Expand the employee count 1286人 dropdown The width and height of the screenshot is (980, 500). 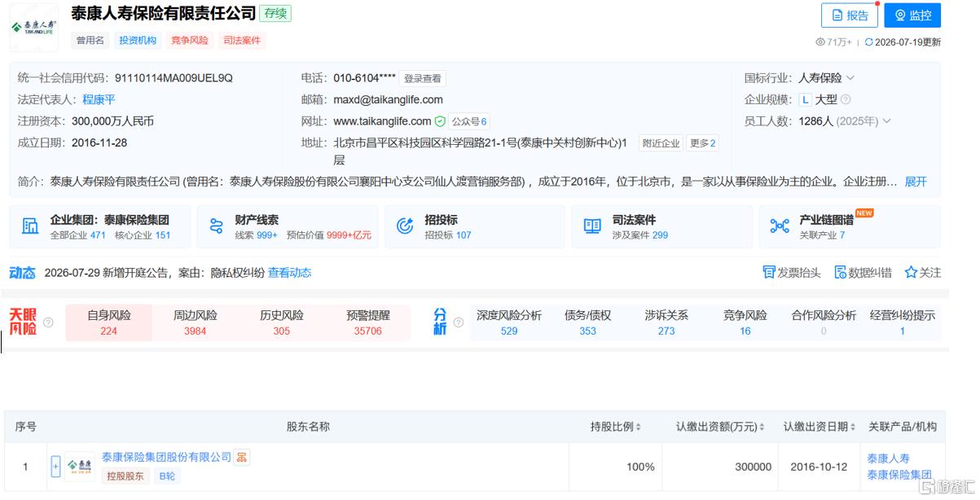[887, 121]
